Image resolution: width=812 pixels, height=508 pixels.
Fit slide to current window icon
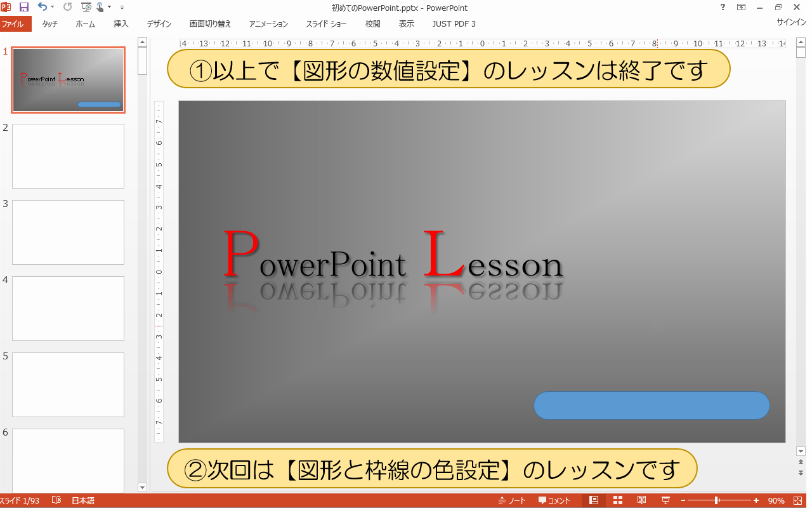pos(797,501)
